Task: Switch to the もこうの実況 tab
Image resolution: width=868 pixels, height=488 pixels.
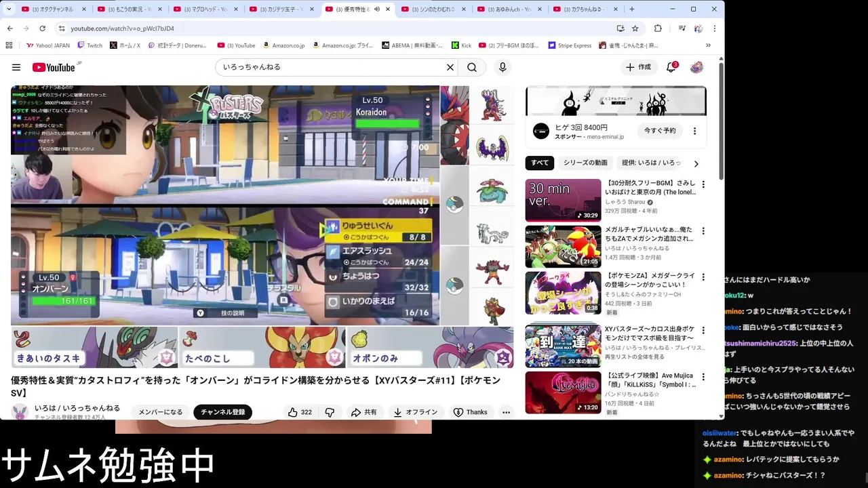Action: click(129, 9)
